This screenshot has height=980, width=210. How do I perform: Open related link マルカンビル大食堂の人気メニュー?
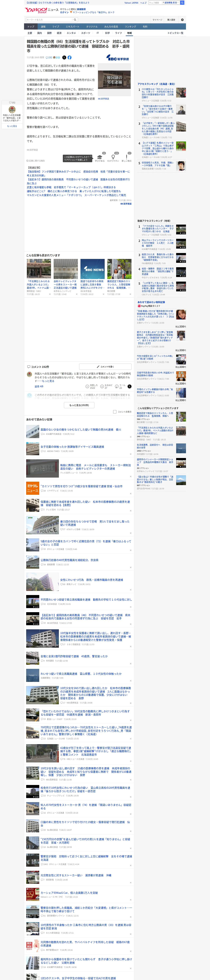76,195
